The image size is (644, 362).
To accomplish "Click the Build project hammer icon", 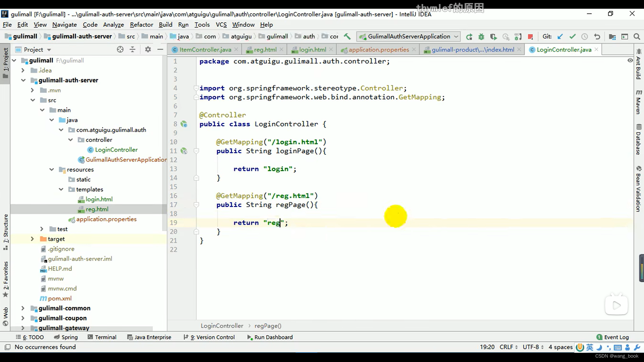I will point(347,37).
